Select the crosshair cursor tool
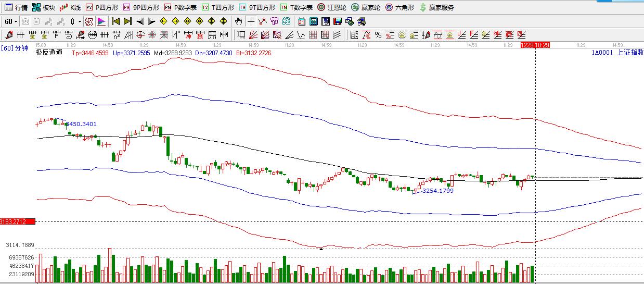This screenshot has width=644, height=284. point(251,21)
